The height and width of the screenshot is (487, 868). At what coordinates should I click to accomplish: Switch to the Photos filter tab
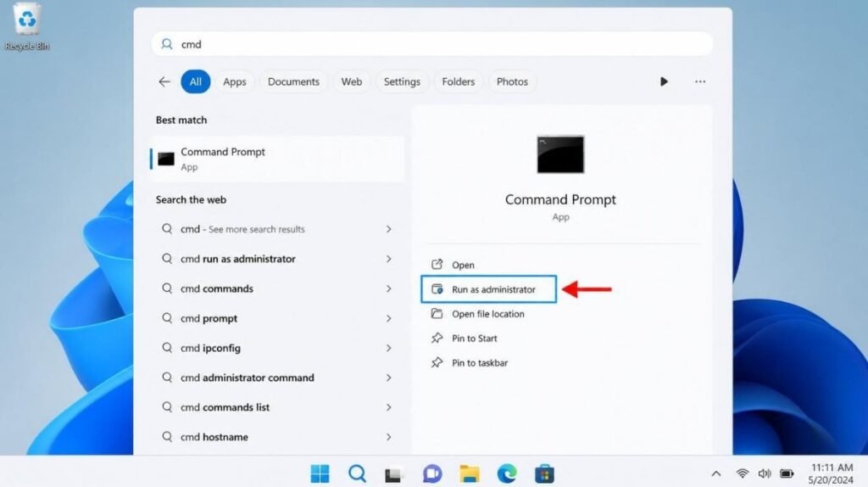(x=512, y=82)
